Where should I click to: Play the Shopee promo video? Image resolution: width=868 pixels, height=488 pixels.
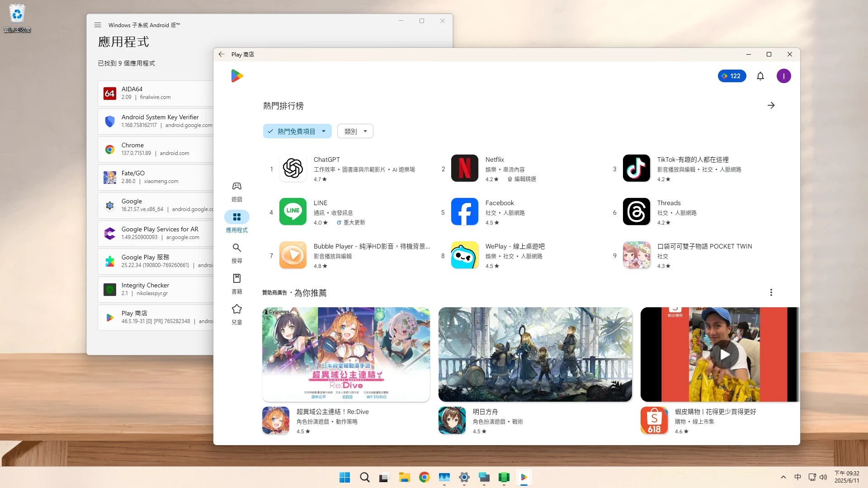tap(724, 355)
